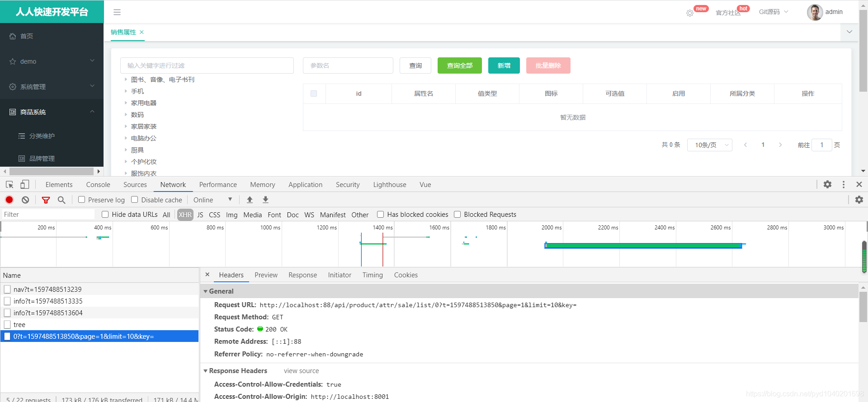
Task: Open the 官方社区 link
Action: pos(728,13)
